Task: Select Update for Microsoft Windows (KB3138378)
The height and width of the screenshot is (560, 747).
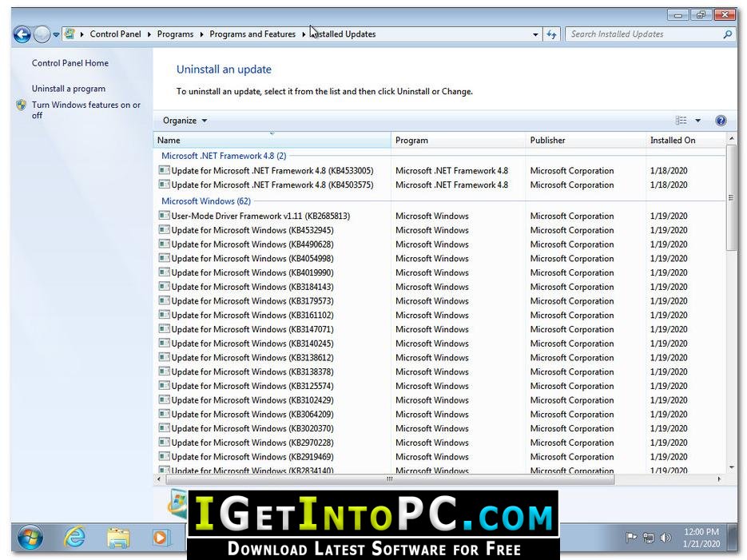Action: [252, 372]
